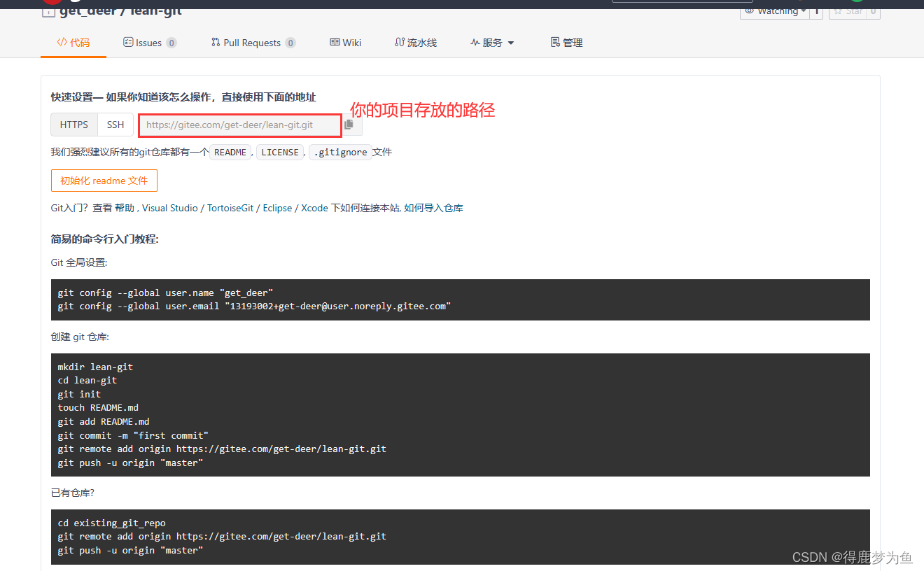Open the Pull Requests tab
The image size is (924, 571).
tap(253, 43)
